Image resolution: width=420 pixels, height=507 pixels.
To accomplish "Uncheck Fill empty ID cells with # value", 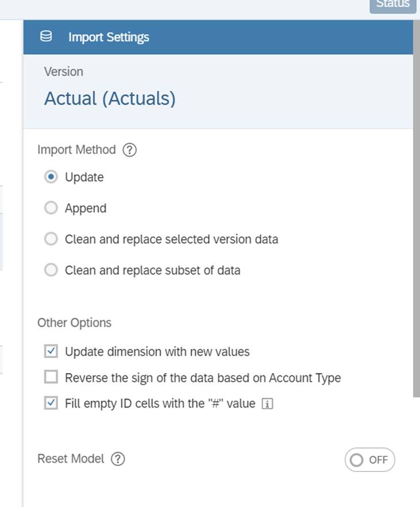I will [x=51, y=404].
